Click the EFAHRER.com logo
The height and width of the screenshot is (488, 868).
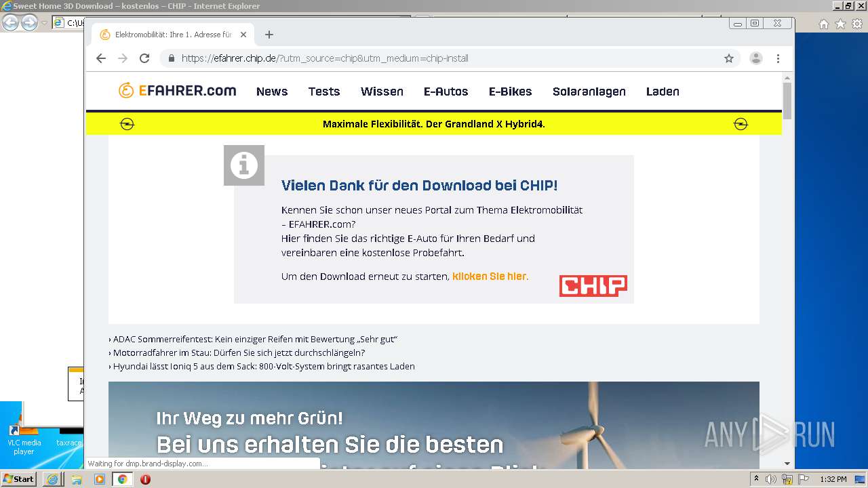pos(177,91)
